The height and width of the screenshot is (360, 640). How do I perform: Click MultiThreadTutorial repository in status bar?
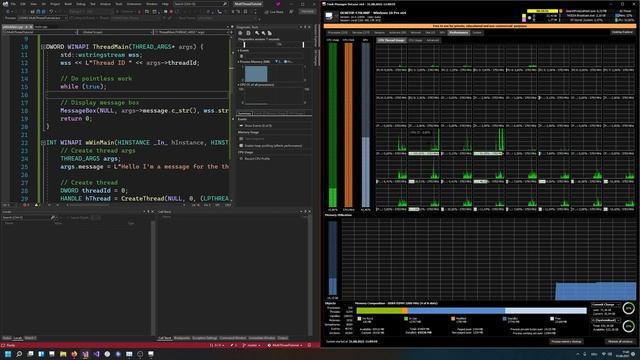[x=285, y=345]
